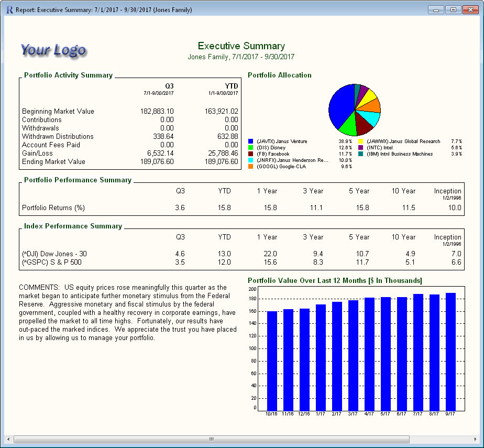
Task: Click the green Disney legend swatch
Action: pyautogui.click(x=250, y=148)
